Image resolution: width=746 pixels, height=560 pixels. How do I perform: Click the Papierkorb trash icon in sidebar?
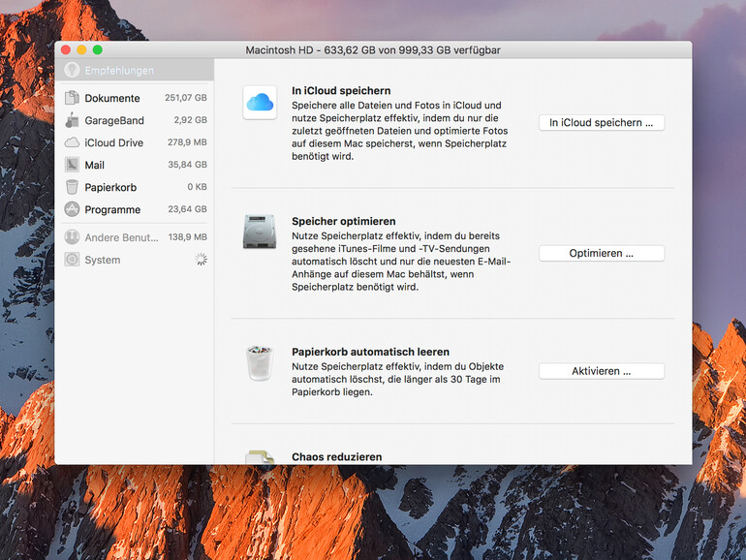coord(72,187)
